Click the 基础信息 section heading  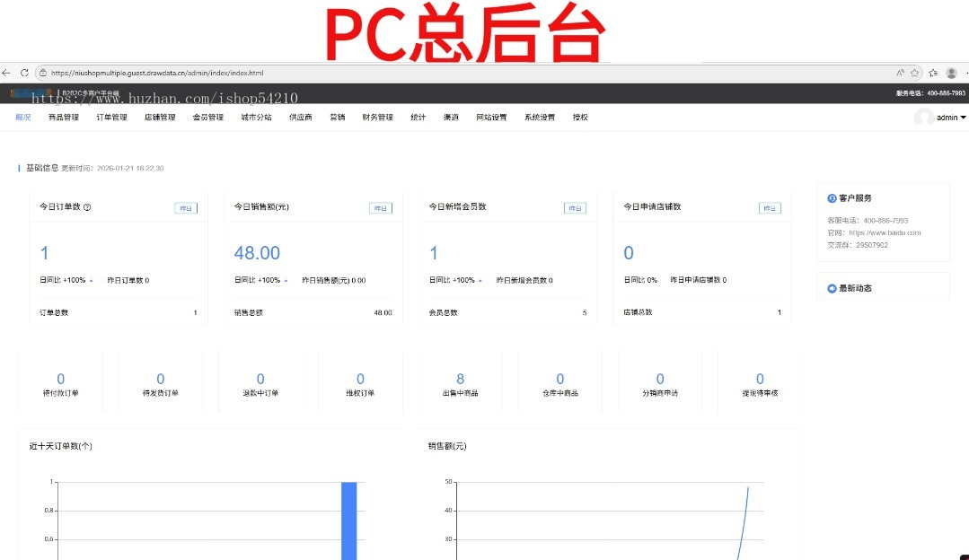[x=42, y=168]
